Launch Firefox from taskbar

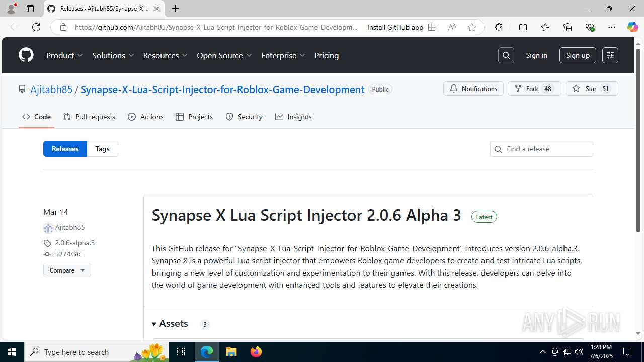[x=256, y=352]
